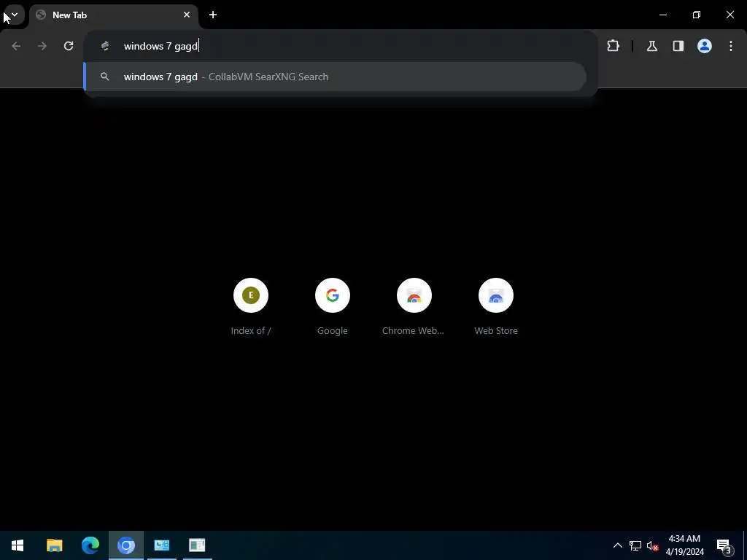Go back with the back arrow

pyautogui.click(x=16, y=46)
